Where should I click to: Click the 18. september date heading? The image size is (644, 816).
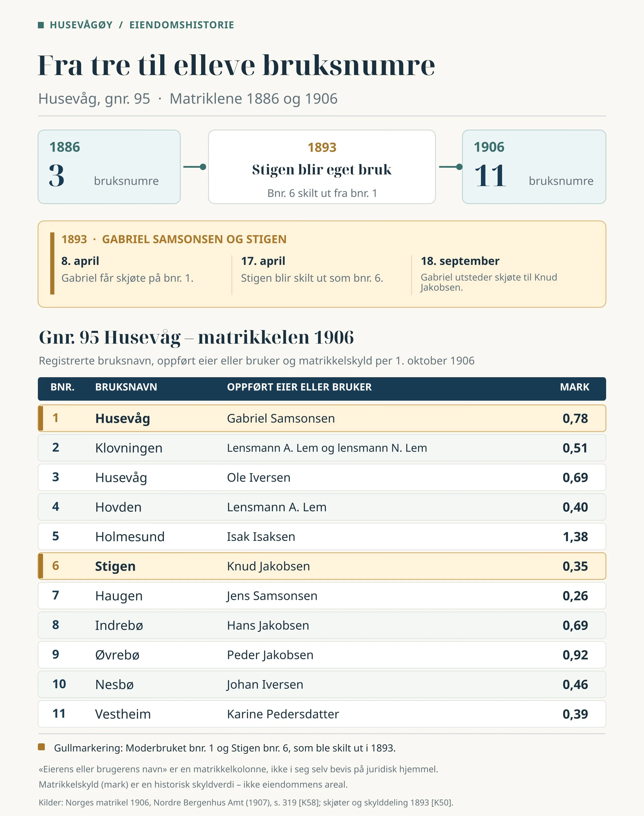[460, 261]
